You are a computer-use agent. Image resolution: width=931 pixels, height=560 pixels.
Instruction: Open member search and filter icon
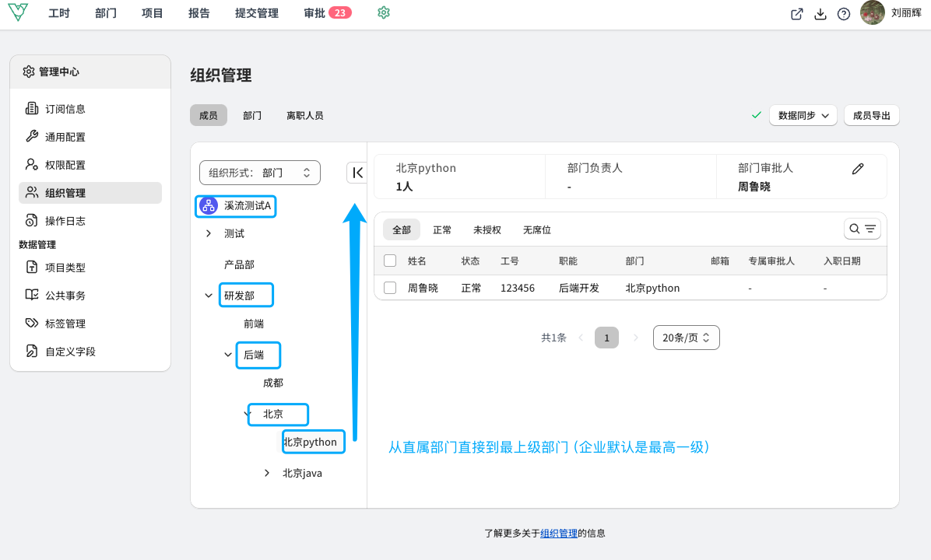[862, 229]
